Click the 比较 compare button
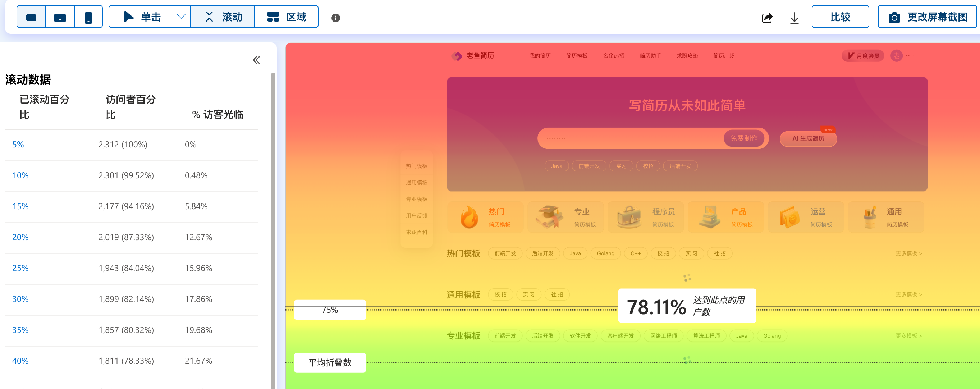Screen dimensions: 980x389 pos(840,17)
